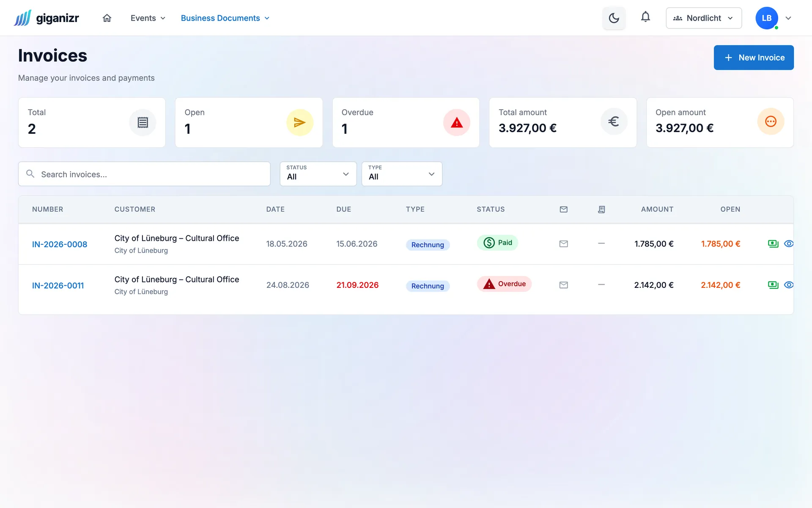The width and height of the screenshot is (812, 508).
Task: Click the Type column header
Action: point(415,209)
